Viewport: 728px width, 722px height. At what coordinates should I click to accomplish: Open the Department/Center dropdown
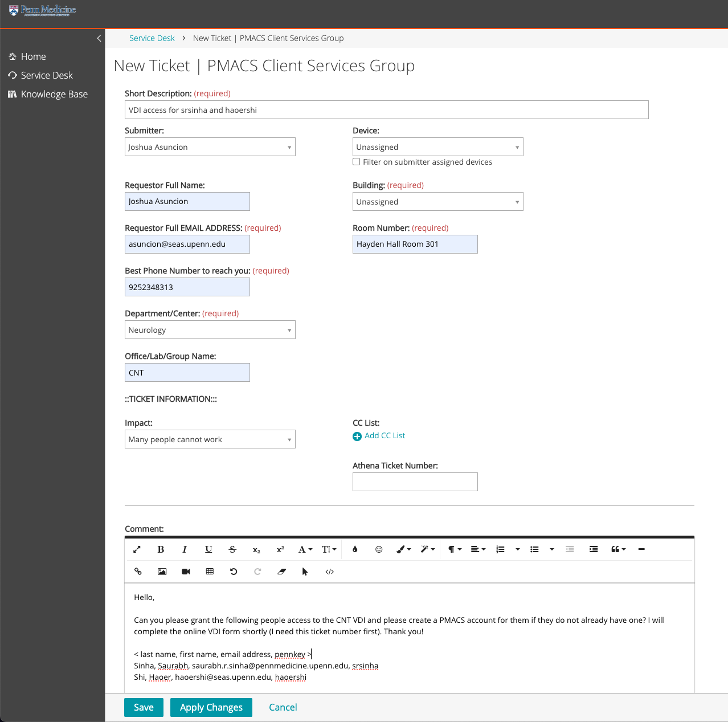pos(210,330)
